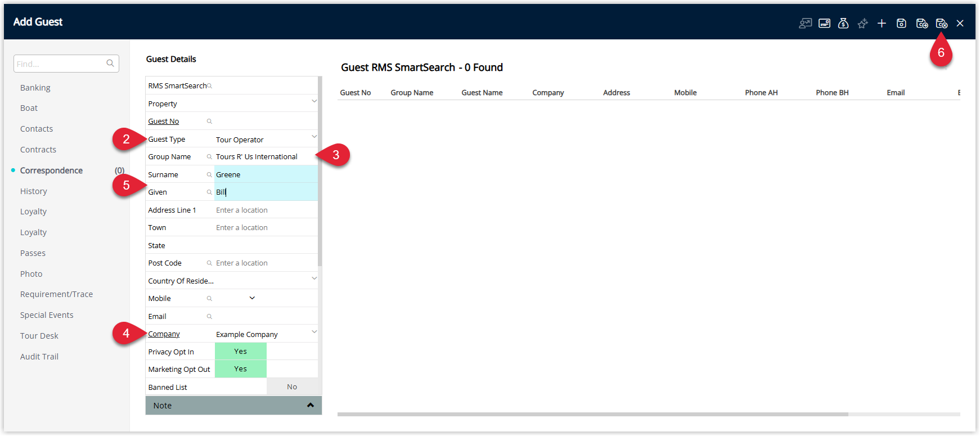The width and height of the screenshot is (980, 436).
Task: Click the Post Code location field
Action: click(266, 263)
